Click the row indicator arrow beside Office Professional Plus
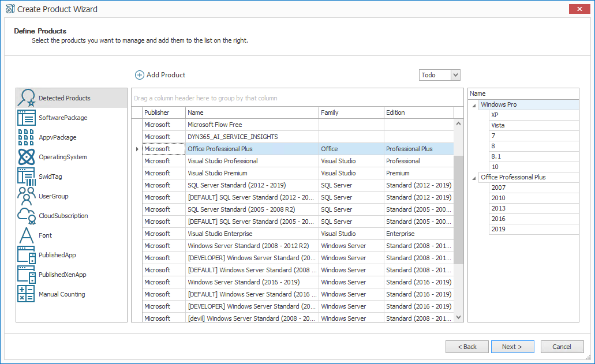This screenshot has height=364, width=595. point(137,149)
